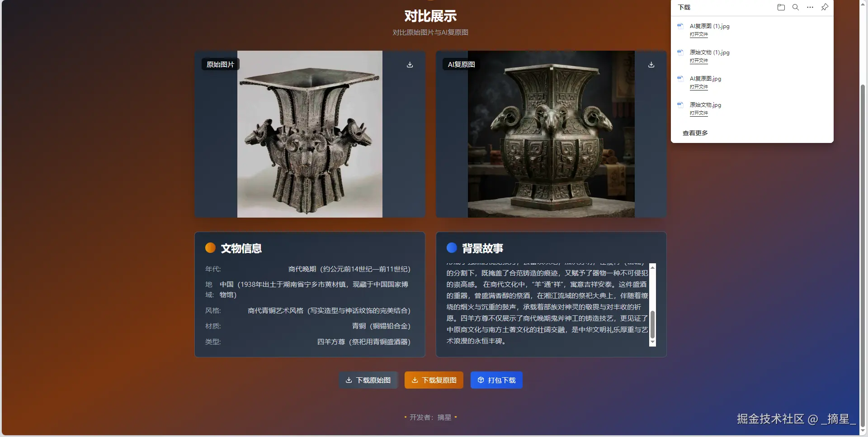Open file link under 原始文物.jpg
The image size is (868, 437).
[x=699, y=113]
